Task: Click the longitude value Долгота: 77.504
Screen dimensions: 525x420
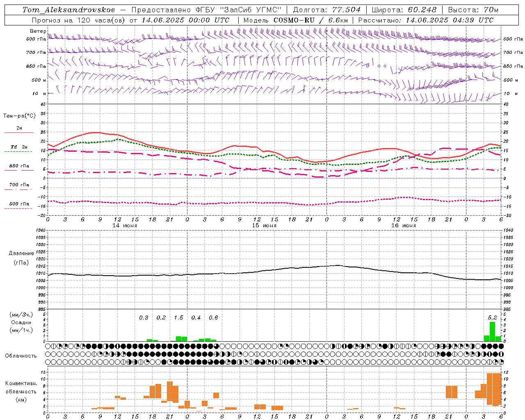Action: (327, 10)
